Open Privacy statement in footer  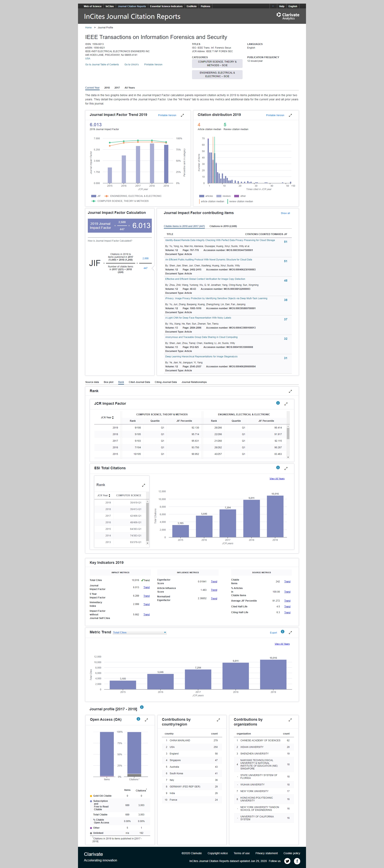[266, 853]
